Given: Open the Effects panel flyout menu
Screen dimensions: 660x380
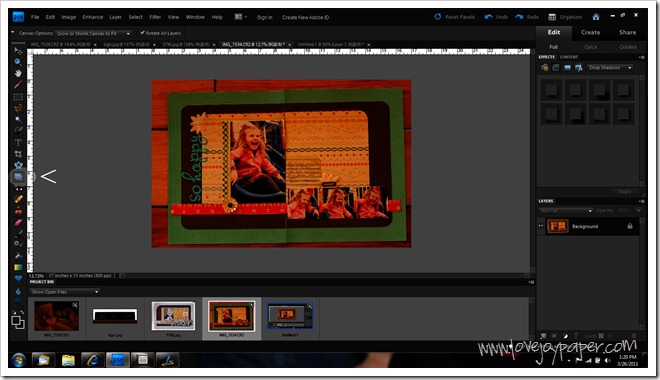Looking at the screenshot, I should 641,57.
